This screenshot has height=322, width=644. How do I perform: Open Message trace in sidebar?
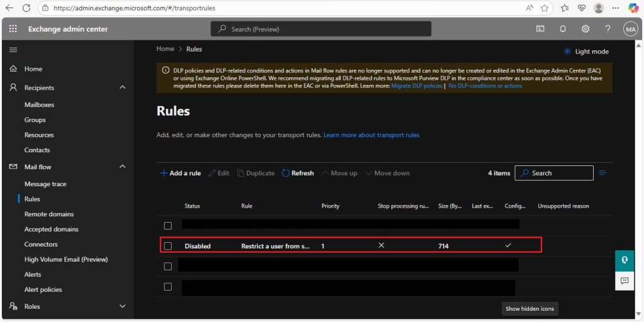point(45,184)
